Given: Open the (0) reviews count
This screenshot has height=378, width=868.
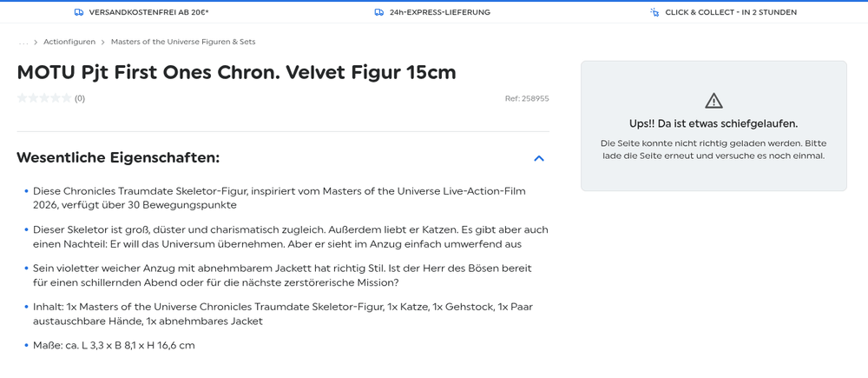Looking at the screenshot, I should [x=80, y=99].
